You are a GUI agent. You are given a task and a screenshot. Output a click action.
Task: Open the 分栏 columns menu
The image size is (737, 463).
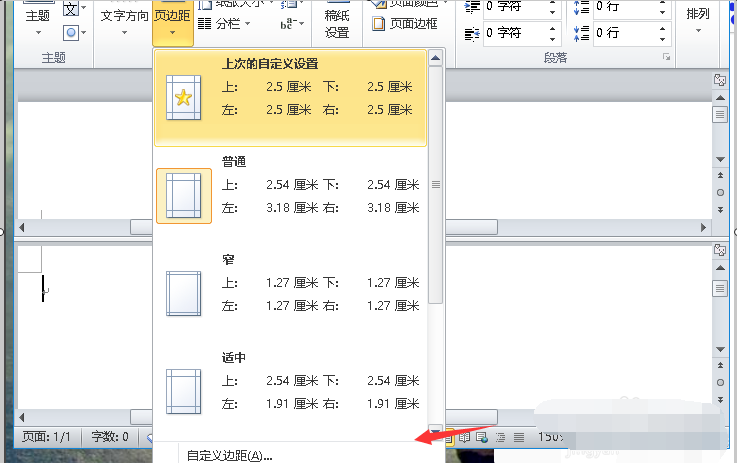click(x=224, y=24)
